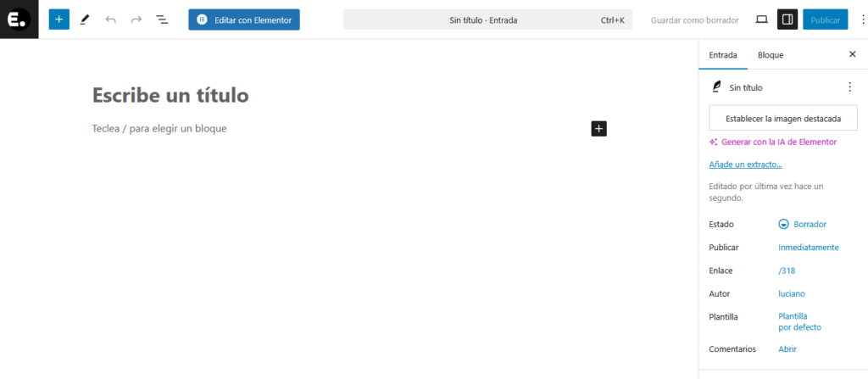The height and width of the screenshot is (379, 868).
Task: Click the Añade un extracto link
Action: point(744,164)
